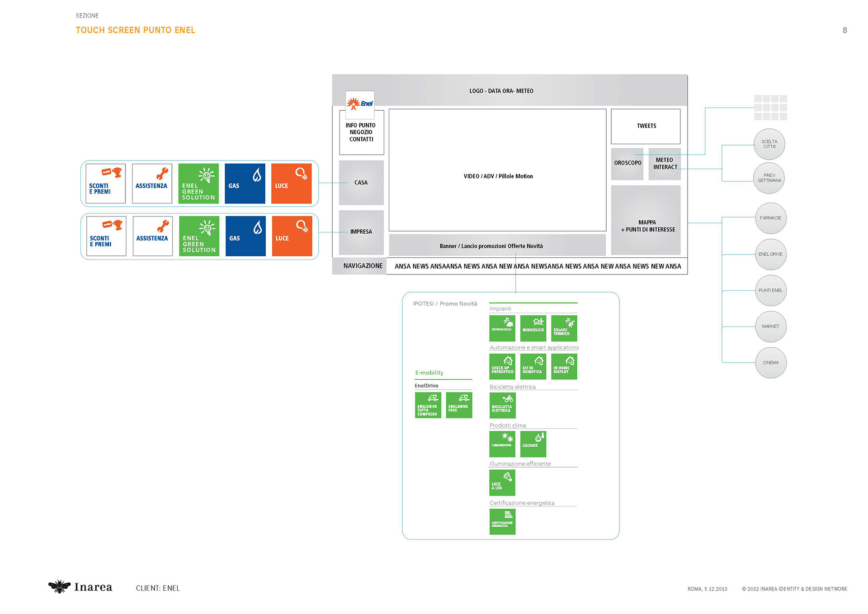Select the Minieolico icon tile

[533, 328]
